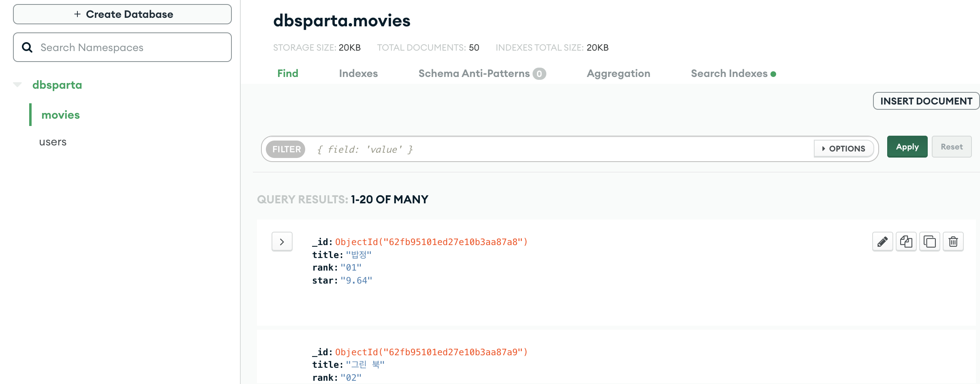Expand the query OPTIONS

[843, 149]
